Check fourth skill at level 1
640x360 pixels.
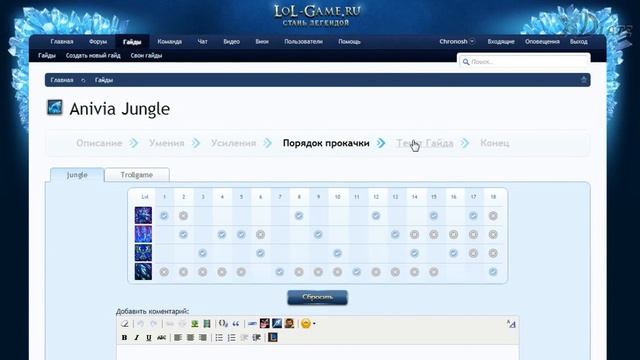pyautogui.click(x=164, y=272)
